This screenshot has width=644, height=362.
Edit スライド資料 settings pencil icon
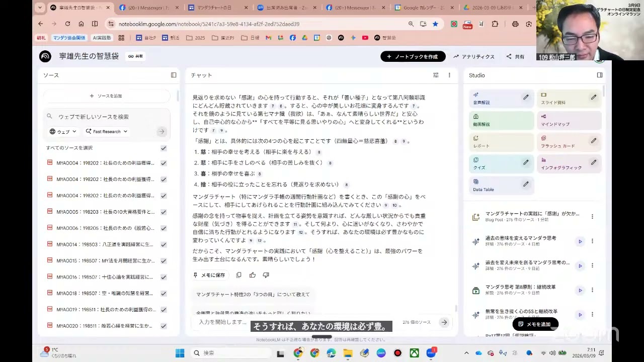tap(594, 97)
